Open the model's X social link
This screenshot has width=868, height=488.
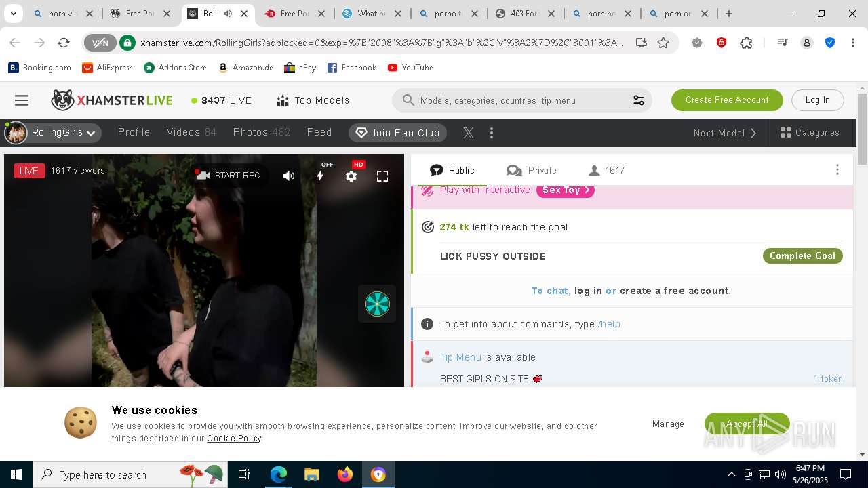tap(469, 133)
